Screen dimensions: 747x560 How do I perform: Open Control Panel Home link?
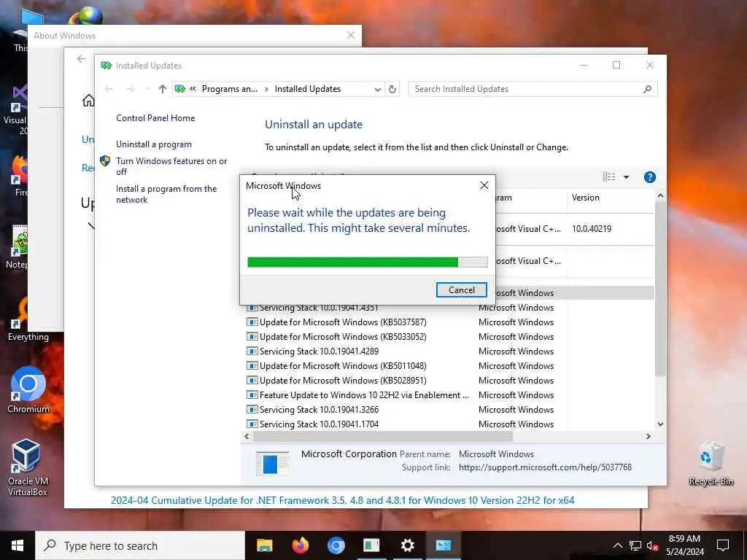[x=155, y=117]
